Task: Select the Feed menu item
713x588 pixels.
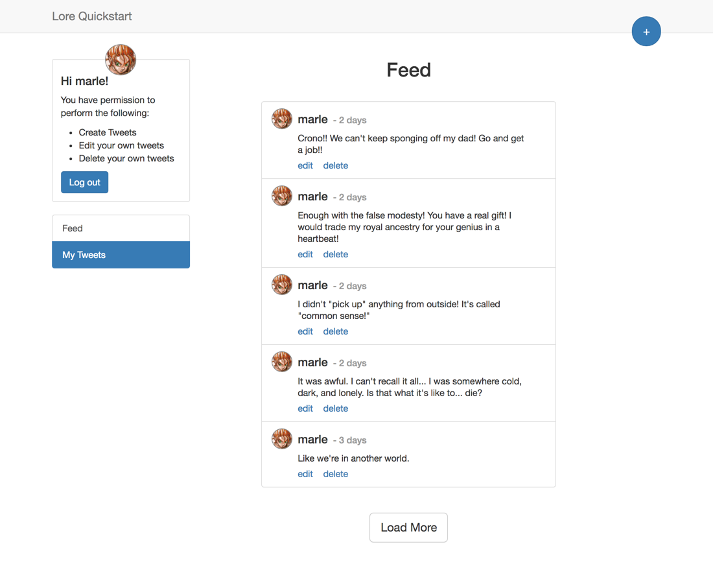Action: tap(121, 228)
